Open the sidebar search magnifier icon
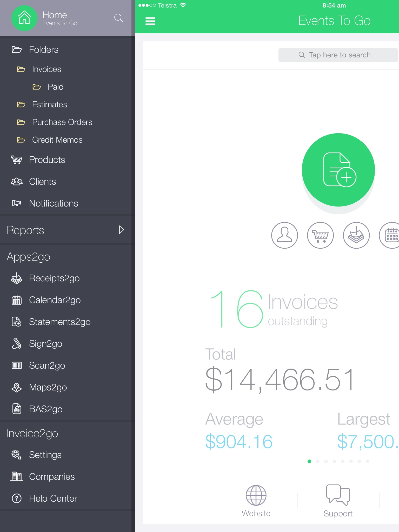399x532 pixels. click(x=119, y=18)
